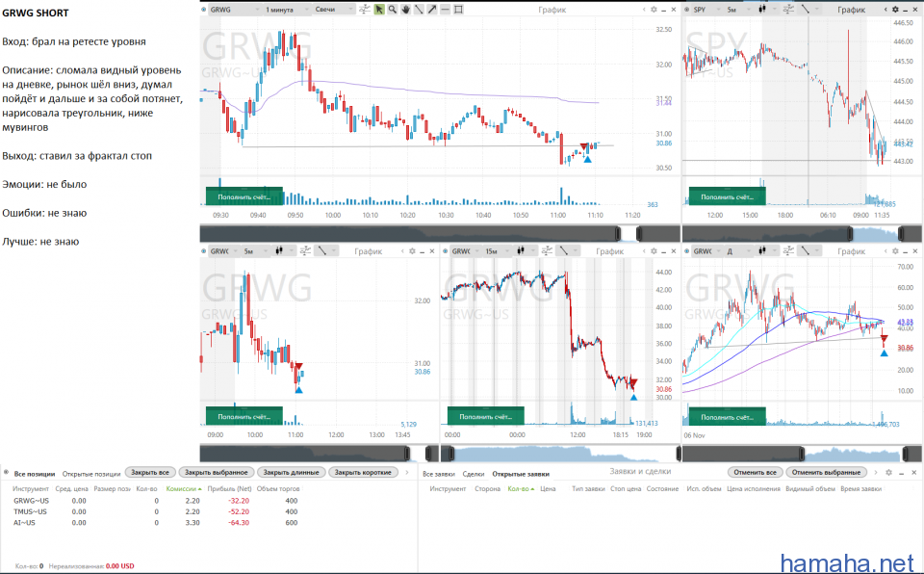Open settings gear of GRWG 5м chart
This screenshot has width=924, height=574.
(412, 251)
